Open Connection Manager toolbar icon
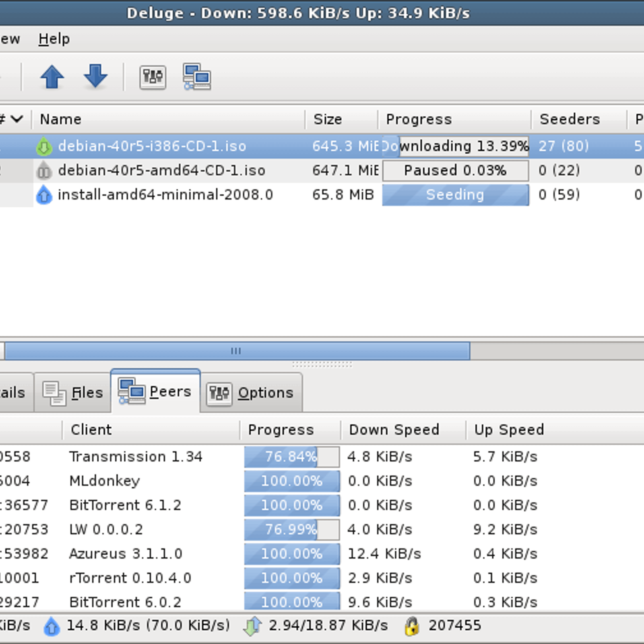The width and height of the screenshot is (644, 644). (197, 76)
